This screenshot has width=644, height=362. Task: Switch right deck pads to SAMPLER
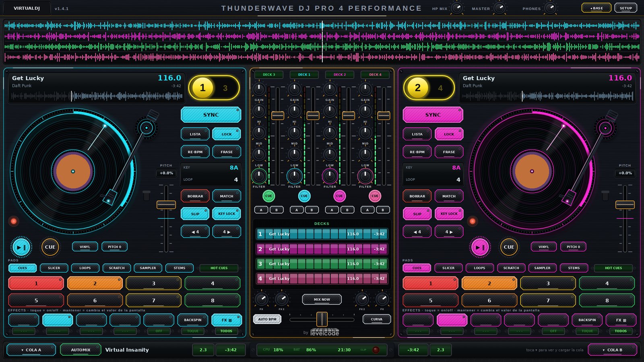(542, 268)
